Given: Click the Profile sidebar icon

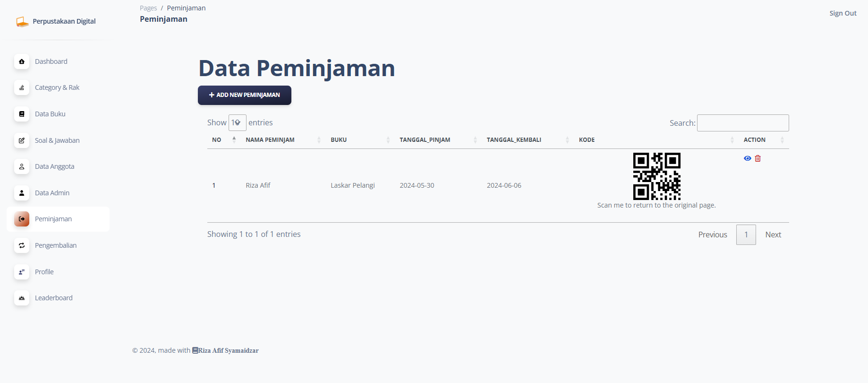Looking at the screenshot, I should pyautogui.click(x=22, y=272).
